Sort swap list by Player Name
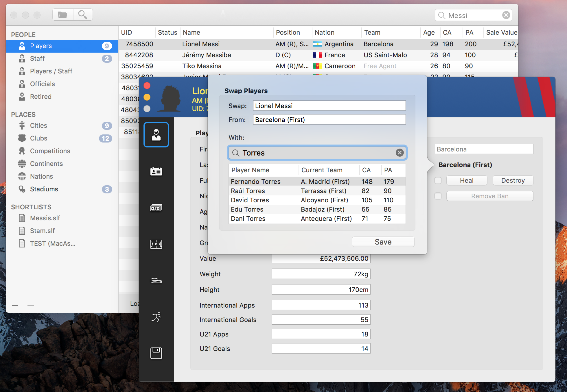The height and width of the screenshot is (392, 567). coord(264,170)
